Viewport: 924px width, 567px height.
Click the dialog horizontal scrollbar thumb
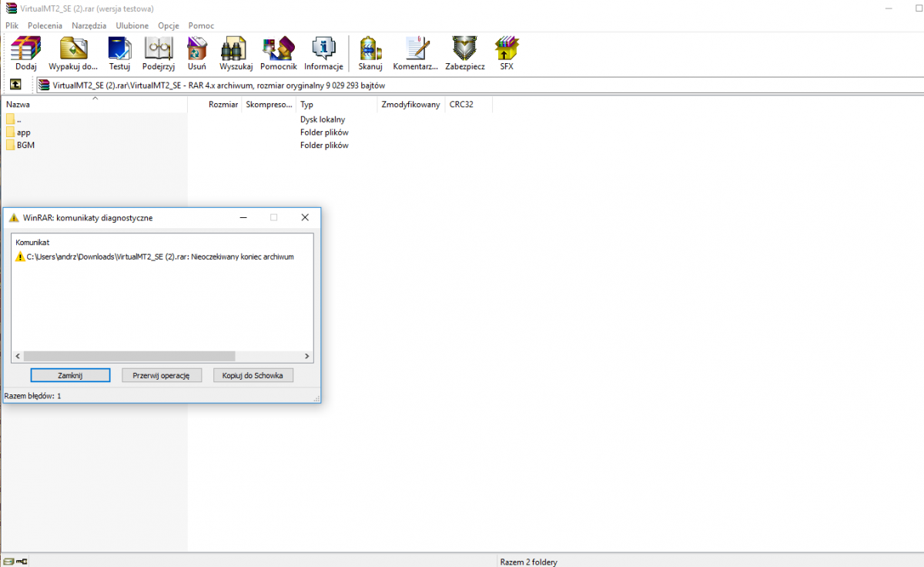point(129,357)
